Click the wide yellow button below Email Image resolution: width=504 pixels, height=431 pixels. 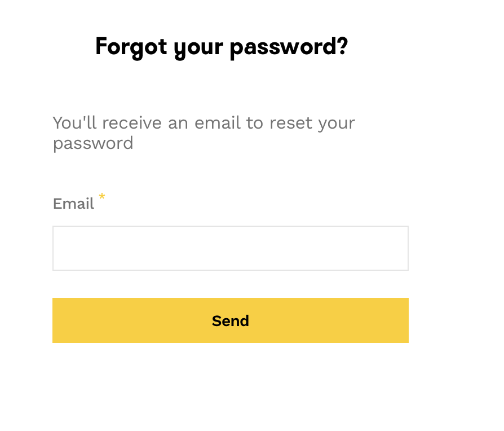click(x=230, y=320)
